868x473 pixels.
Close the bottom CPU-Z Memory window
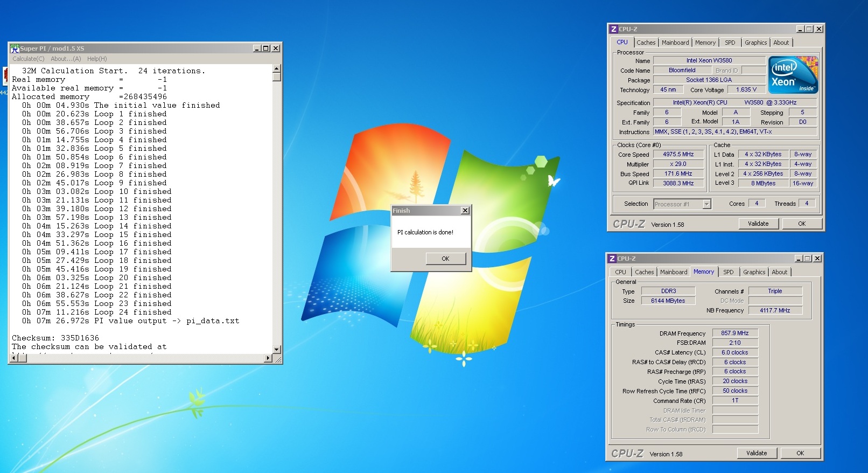(817, 259)
